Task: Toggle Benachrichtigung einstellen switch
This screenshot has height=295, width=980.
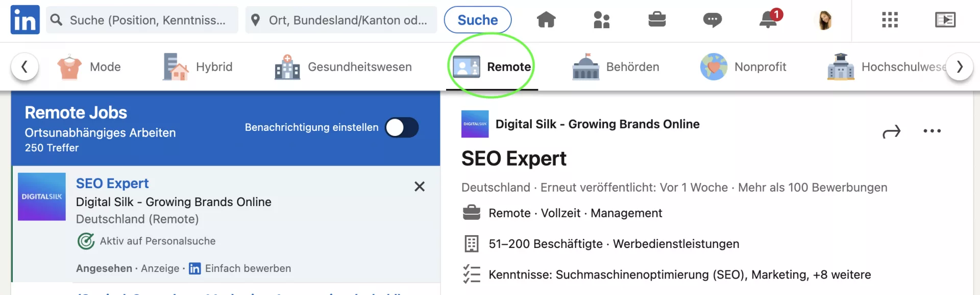Action: click(402, 127)
